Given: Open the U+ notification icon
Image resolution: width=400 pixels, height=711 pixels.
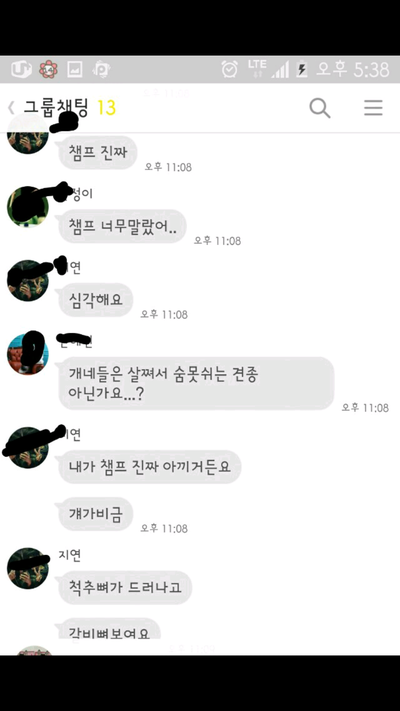Looking at the screenshot, I should 21,70.
